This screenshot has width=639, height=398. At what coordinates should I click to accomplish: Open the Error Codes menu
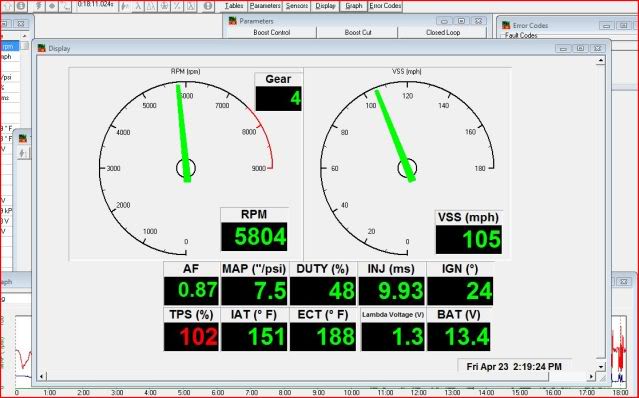(x=385, y=6)
